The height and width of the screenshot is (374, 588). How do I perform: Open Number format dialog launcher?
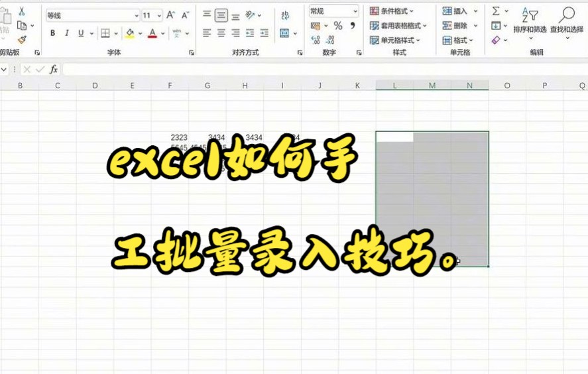point(359,53)
